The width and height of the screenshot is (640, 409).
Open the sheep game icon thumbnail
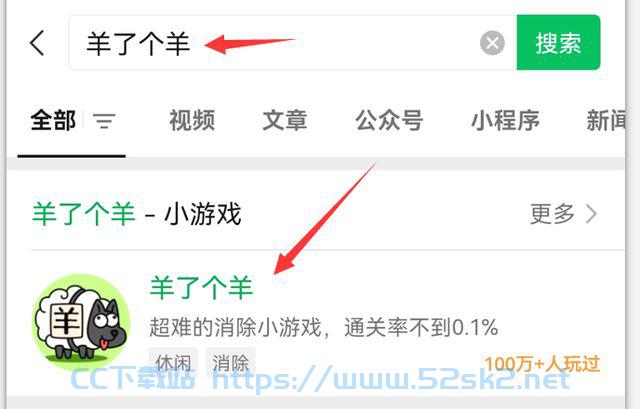click(x=81, y=322)
